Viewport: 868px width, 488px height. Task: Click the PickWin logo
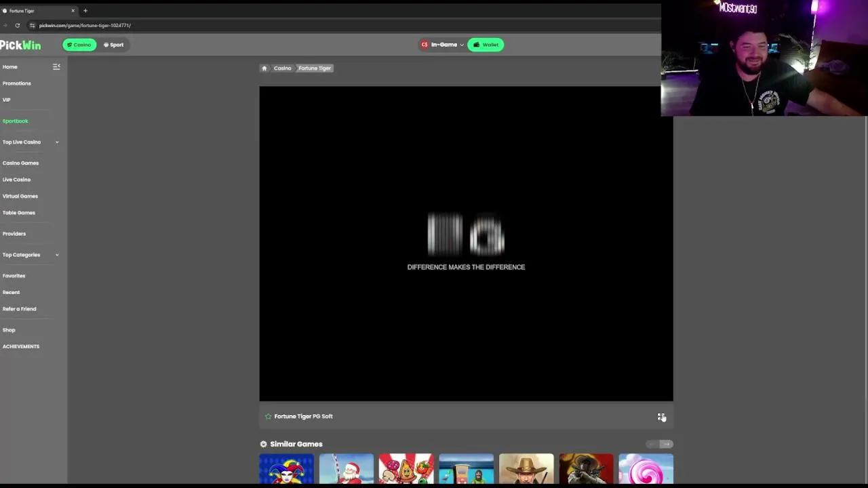[x=20, y=45]
